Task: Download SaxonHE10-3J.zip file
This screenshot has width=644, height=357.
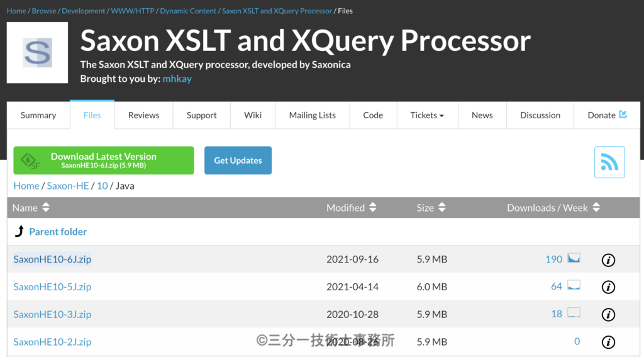Action: (52, 314)
